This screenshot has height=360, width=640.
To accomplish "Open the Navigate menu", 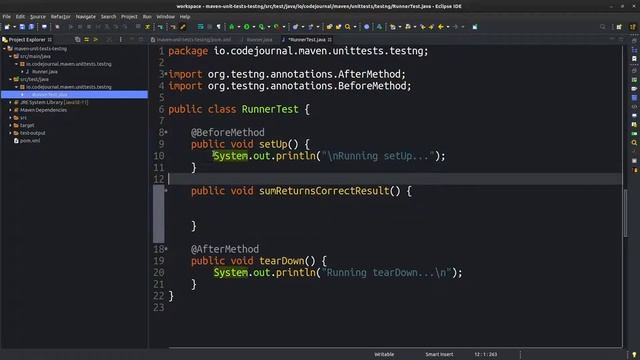I will pos(86,17).
